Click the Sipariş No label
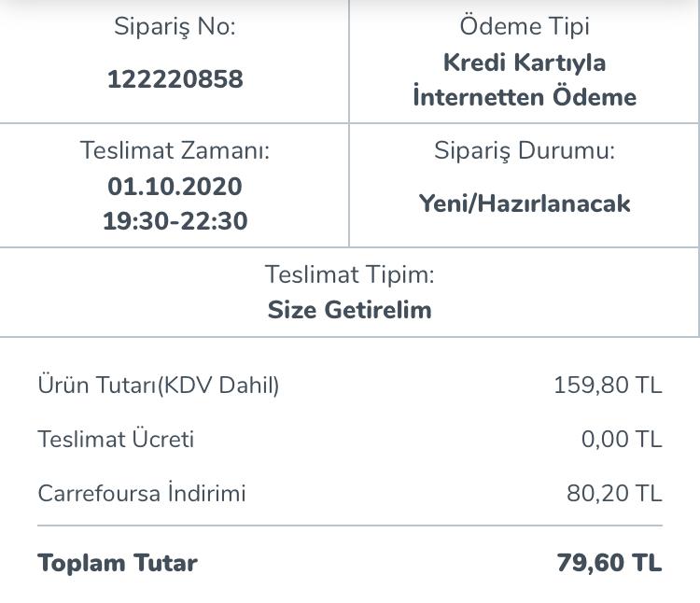Viewport: 700px width, 603px height. (x=175, y=26)
